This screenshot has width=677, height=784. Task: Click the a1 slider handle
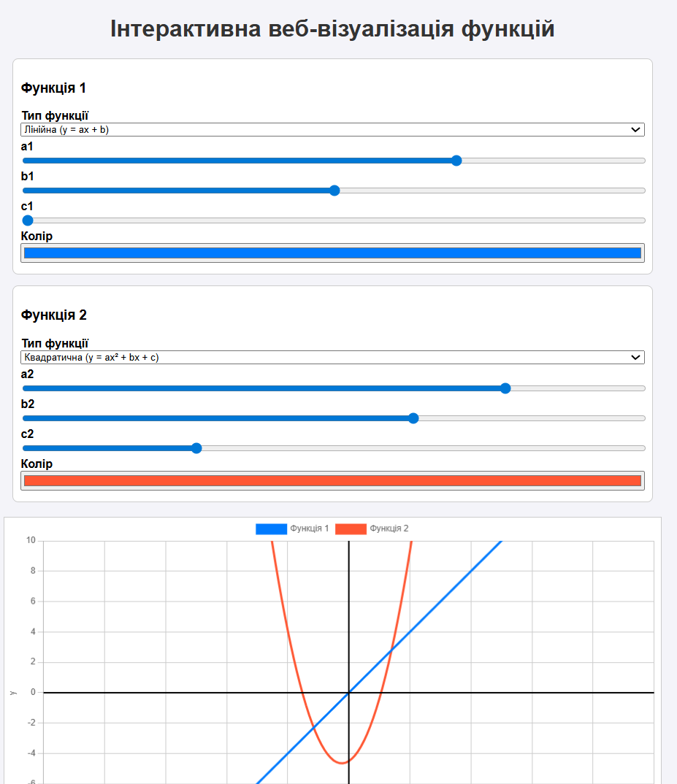point(456,161)
